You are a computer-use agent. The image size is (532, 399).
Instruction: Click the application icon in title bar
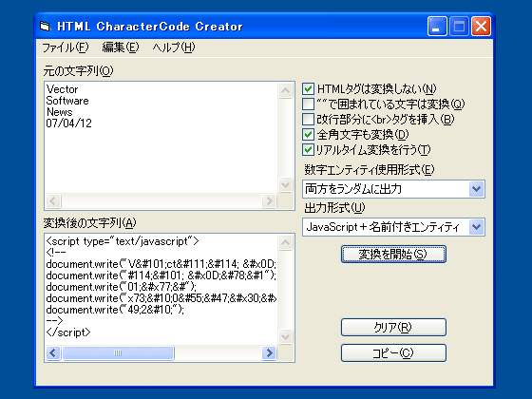click(x=46, y=27)
